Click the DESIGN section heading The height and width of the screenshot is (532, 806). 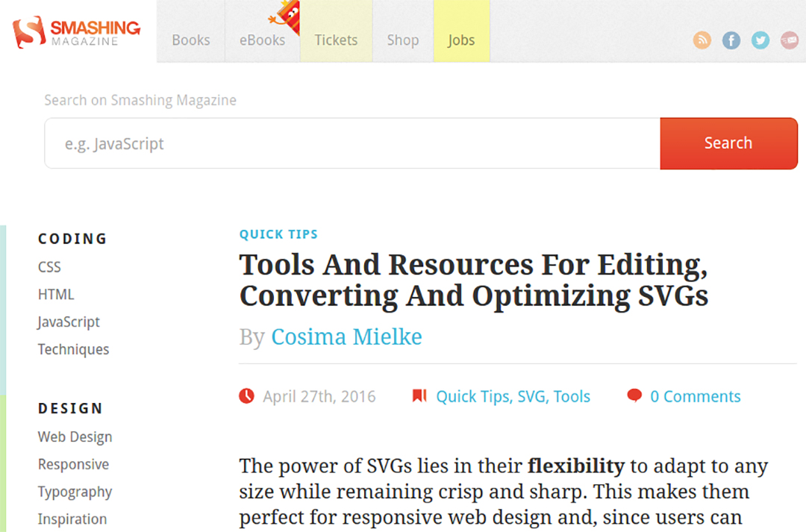click(x=70, y=409)
